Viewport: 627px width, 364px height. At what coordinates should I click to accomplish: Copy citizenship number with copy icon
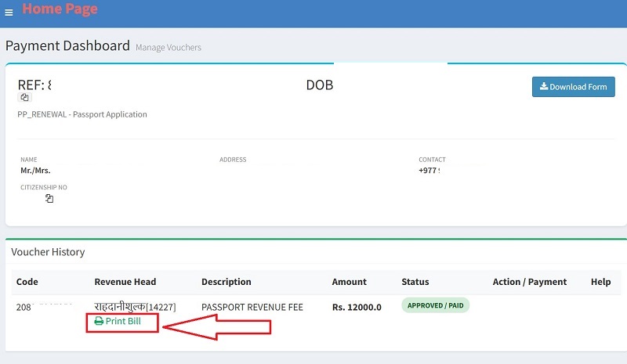49,199
